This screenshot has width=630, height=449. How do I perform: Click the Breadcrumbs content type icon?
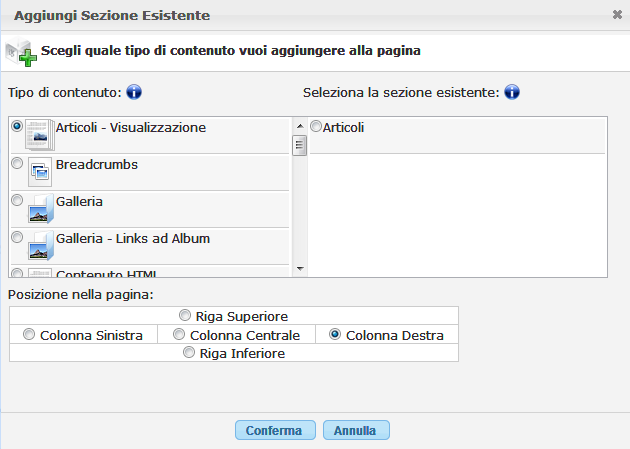[40, 171]
